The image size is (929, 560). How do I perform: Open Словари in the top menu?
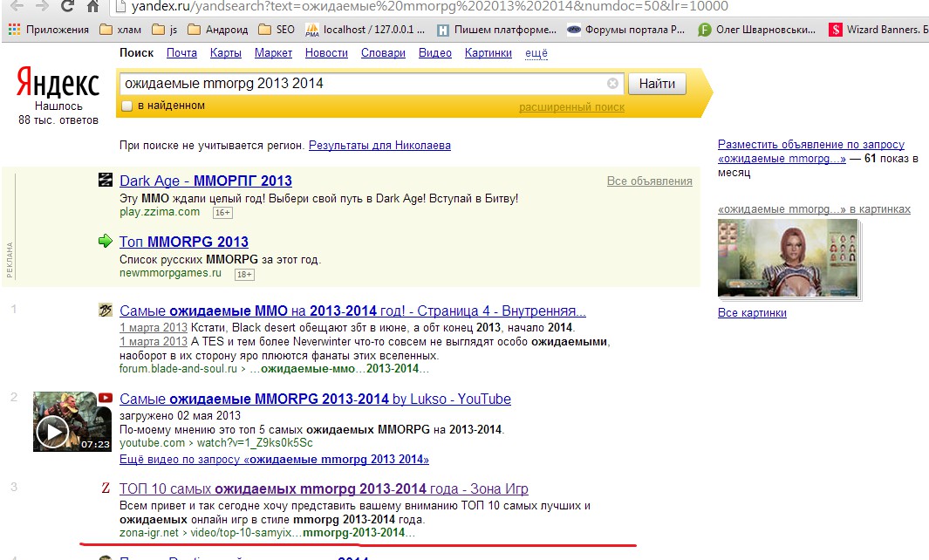click(x=383, y=52)
